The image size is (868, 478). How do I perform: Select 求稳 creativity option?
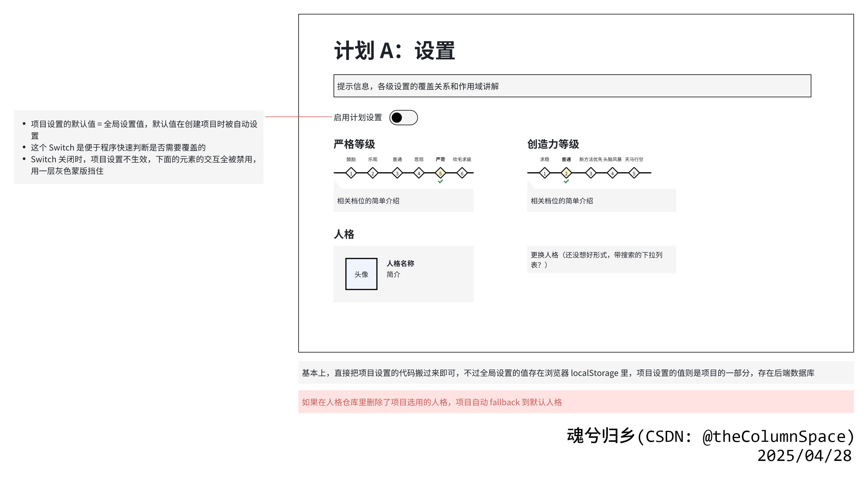click(545, 173)
